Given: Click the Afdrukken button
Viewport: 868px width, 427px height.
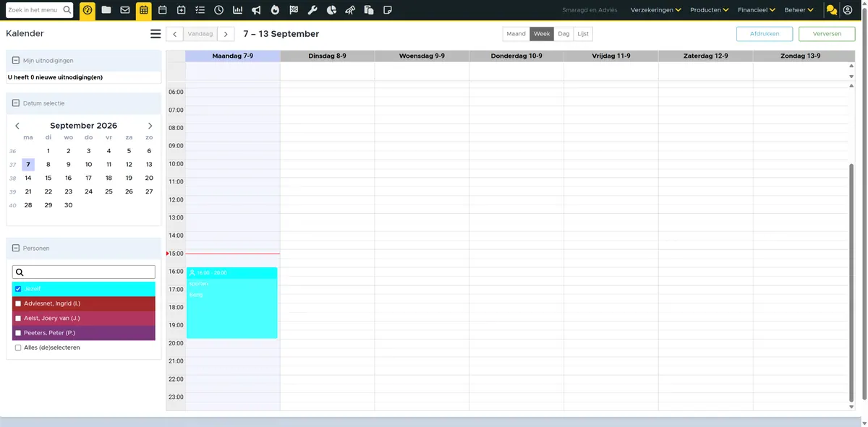Looking at the screenshot, I should pos(765,34).
